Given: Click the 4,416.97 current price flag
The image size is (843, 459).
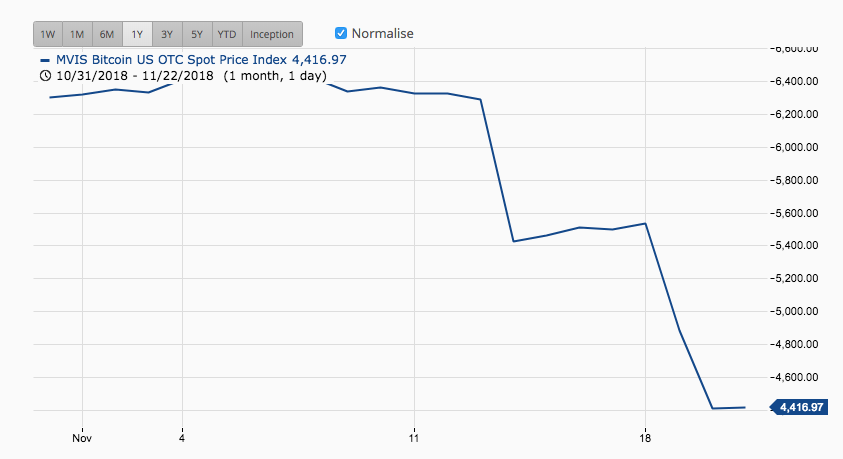Looking at the screenshot, I should click(799, 407).
